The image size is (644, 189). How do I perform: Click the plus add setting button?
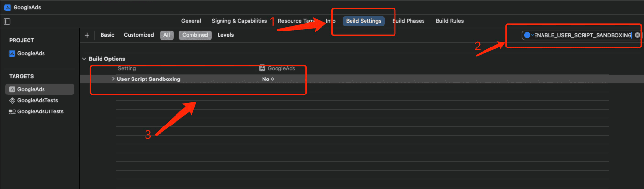point(87,35)
